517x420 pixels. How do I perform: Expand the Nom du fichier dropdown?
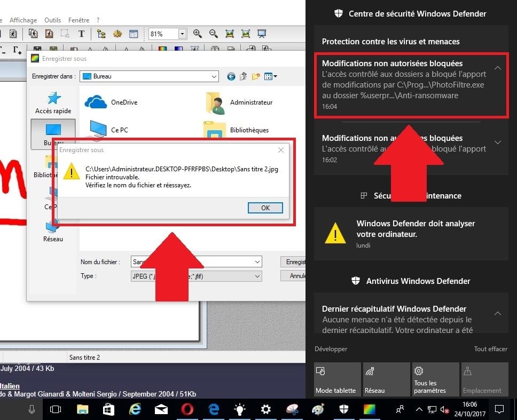[257, 262]
